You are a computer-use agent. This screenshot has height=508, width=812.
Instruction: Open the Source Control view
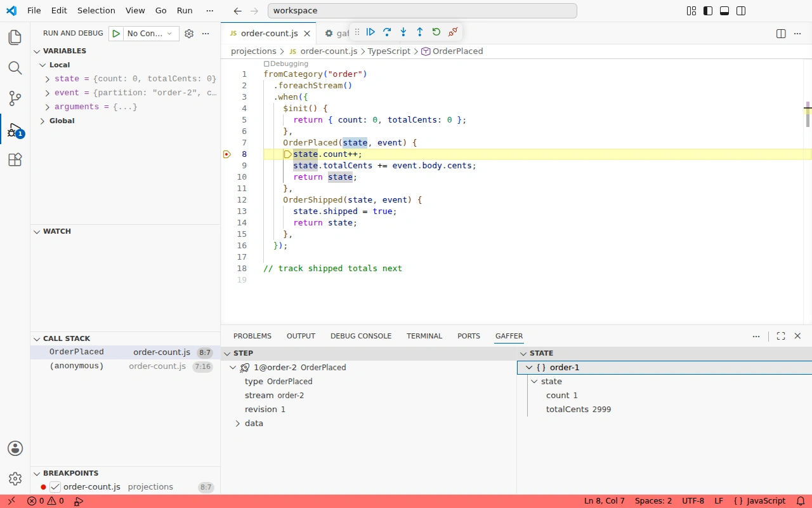tap(15, 98)
